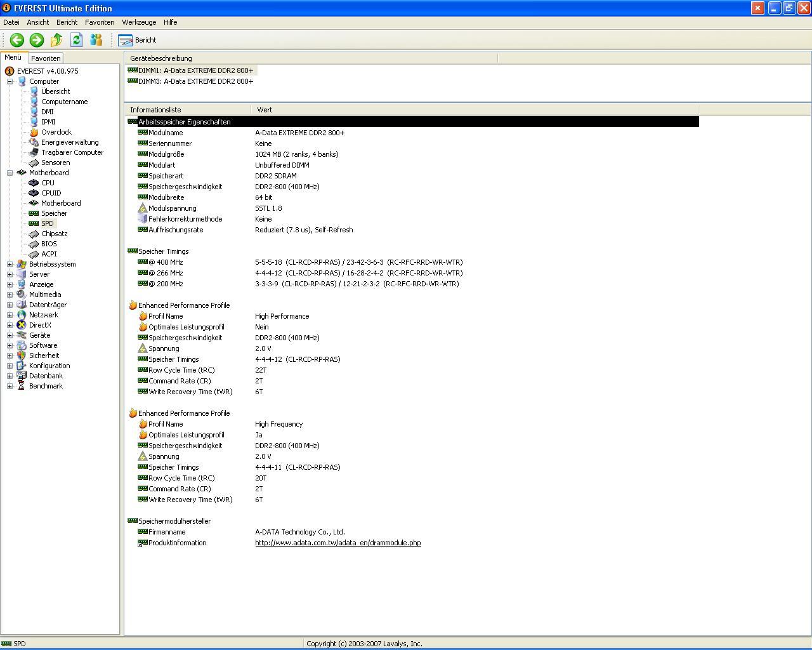The height and width of the screenshot is (650, 812).
Task: Select the Speicher memory icon
Action: [34, 213]
